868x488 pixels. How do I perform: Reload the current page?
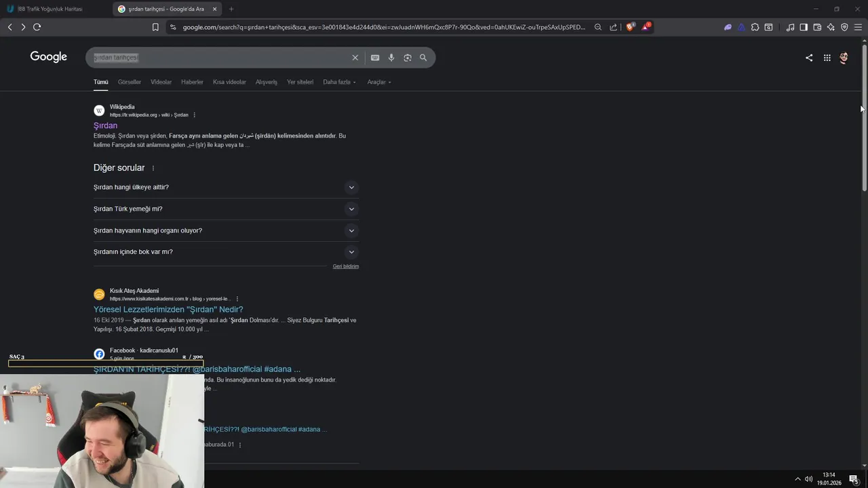pos(37,27)
